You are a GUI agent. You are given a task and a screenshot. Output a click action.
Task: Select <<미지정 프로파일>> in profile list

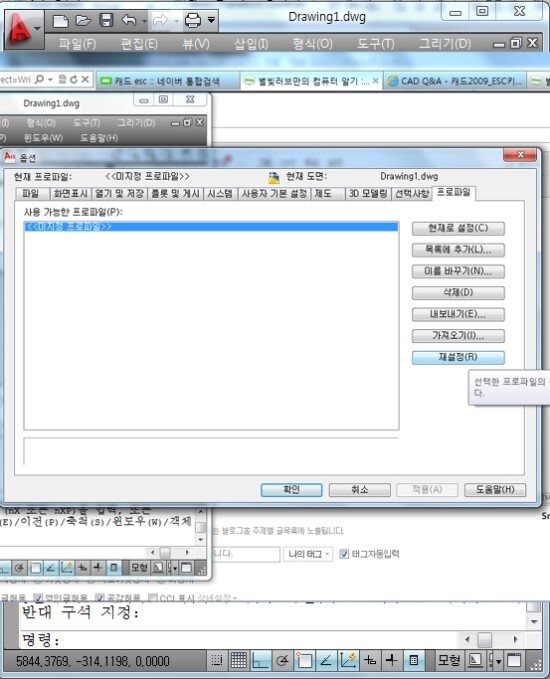pos(211,226)
